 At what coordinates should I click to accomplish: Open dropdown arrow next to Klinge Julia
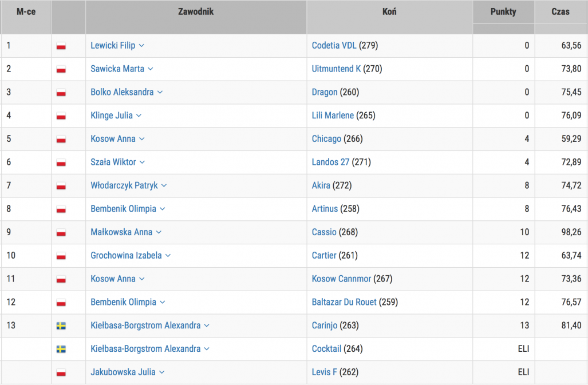139,116
